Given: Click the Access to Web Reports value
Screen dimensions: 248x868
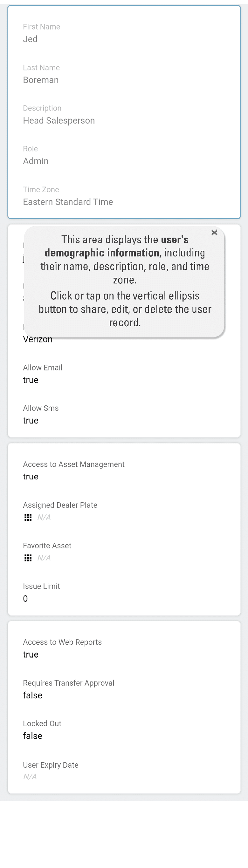Looking at the screenshot, I should click(x=31, y=654).
